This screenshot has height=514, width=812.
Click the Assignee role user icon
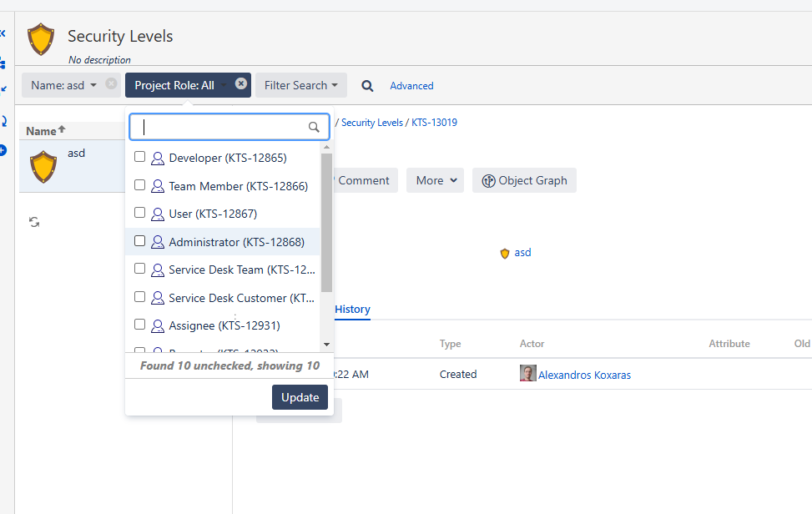158,325
